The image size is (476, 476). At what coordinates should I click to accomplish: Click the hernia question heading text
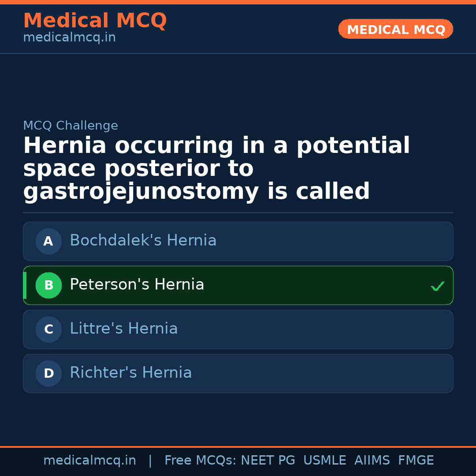[x=216, y=168]
